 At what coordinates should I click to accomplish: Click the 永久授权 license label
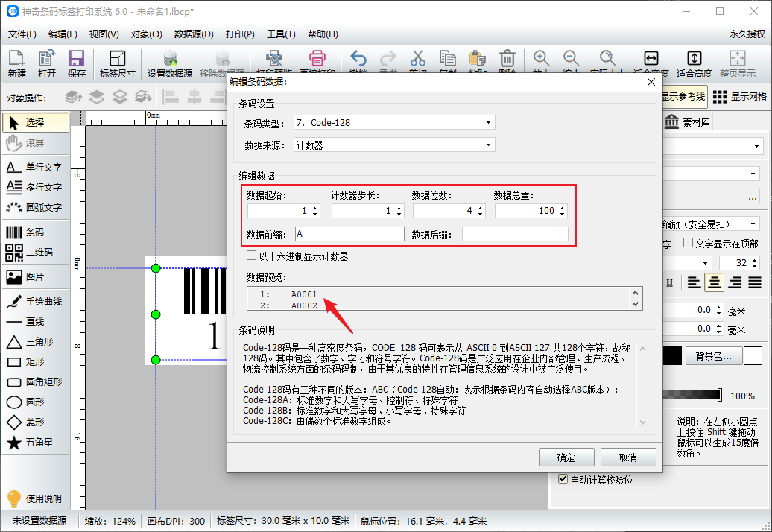click(747, 34)
